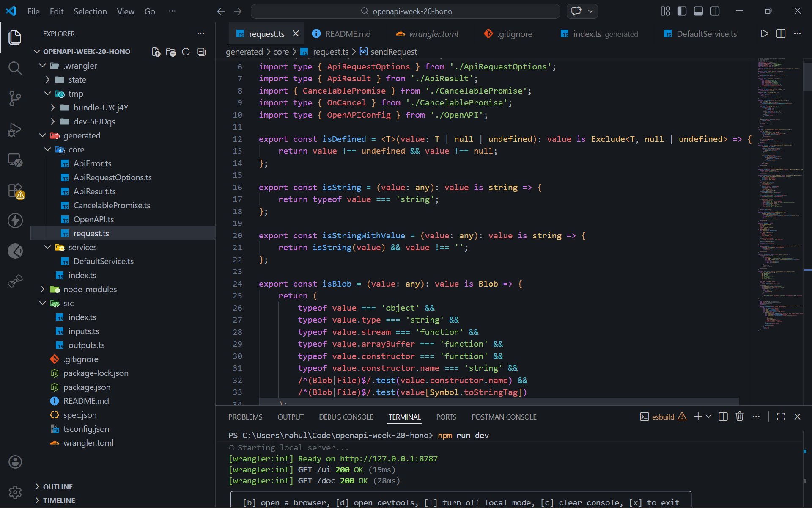The width and height of the screenshot is (812, 508).
Task: Switch to the README.md editor tab
Action: coord(347,34)
